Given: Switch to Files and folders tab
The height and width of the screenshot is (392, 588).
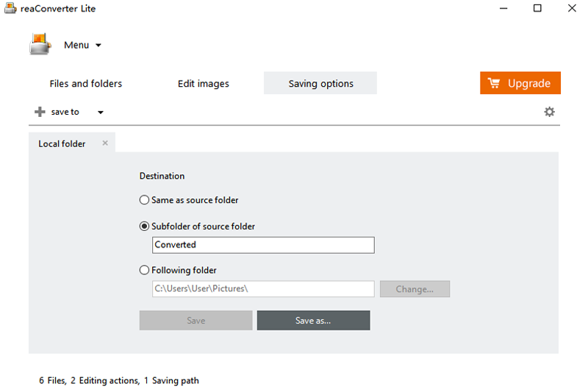Looking at the screenshot, I should click(86, 84).
